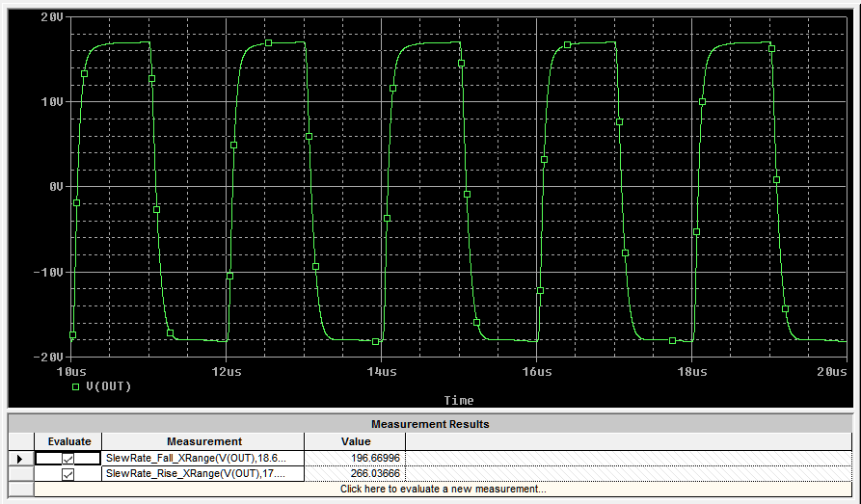Click the 16us x-axis label
Screen dimensions: 861x504
pyautogui.click(x=537, y=372)
